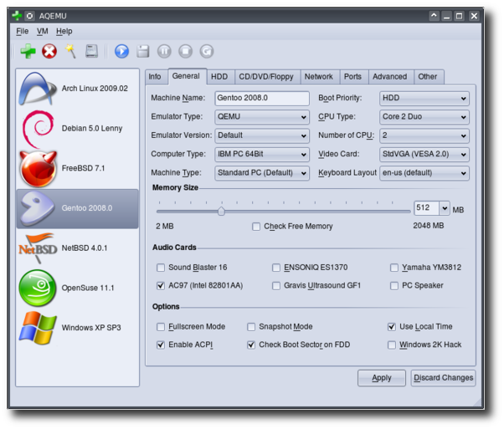Select Windows XP SP3 in VM list

[x=78, y=328]
